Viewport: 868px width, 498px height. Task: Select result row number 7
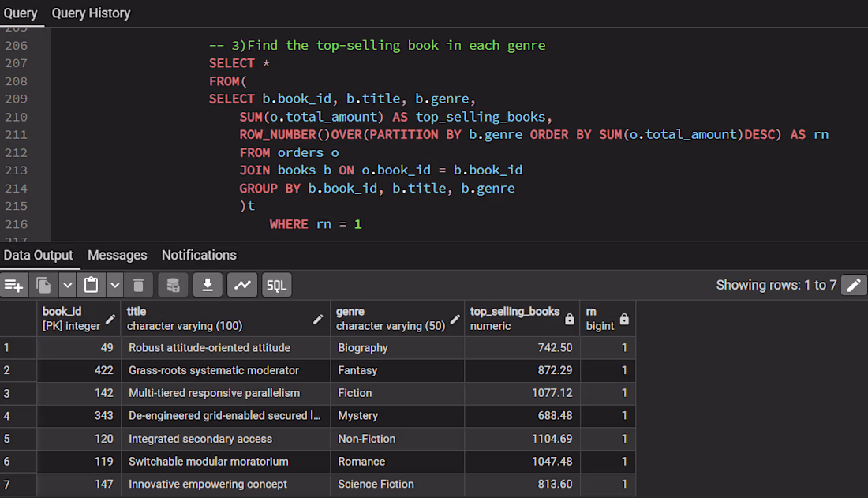[x=18, y=484]
